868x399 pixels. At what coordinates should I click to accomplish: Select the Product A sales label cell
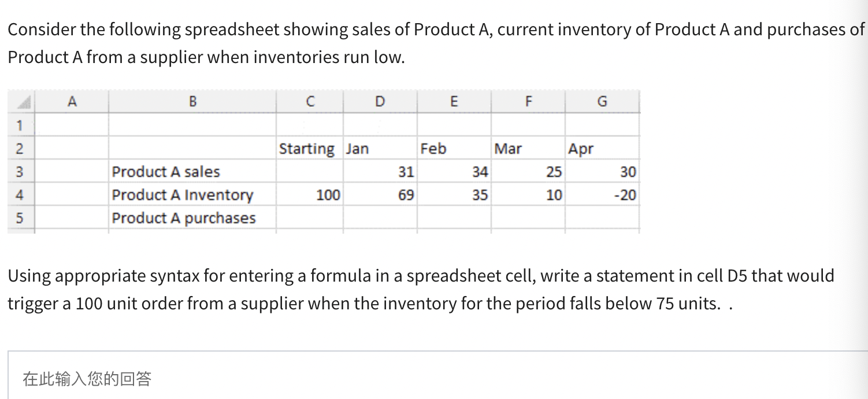tap(166, 171)
